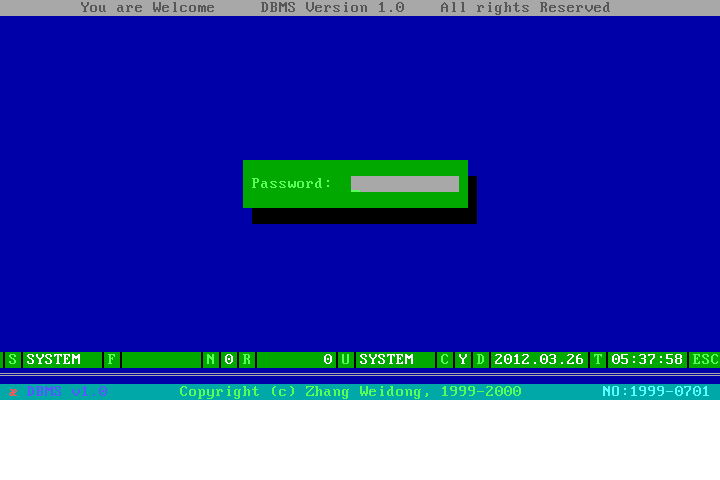Click the U indicator in status bar

[x=345, y=359]
